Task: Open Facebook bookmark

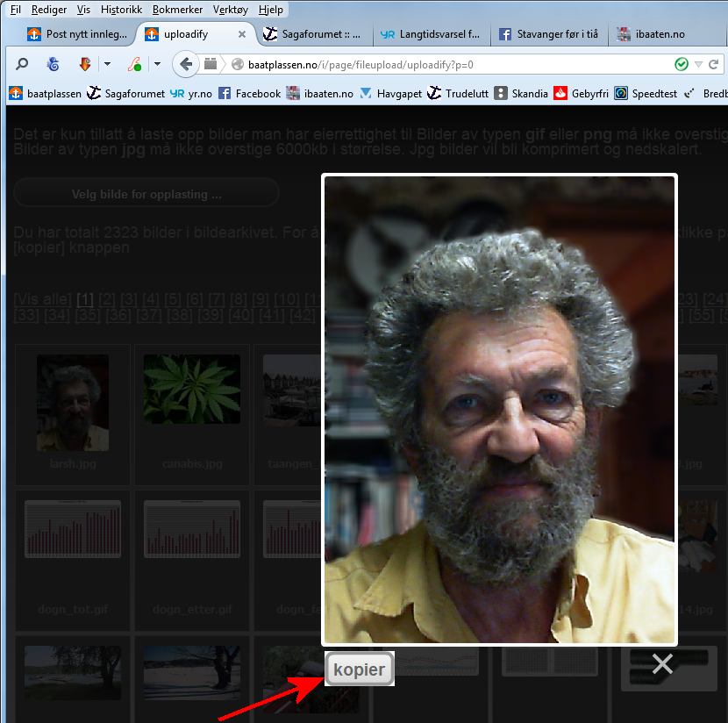Action: [250, 93]
